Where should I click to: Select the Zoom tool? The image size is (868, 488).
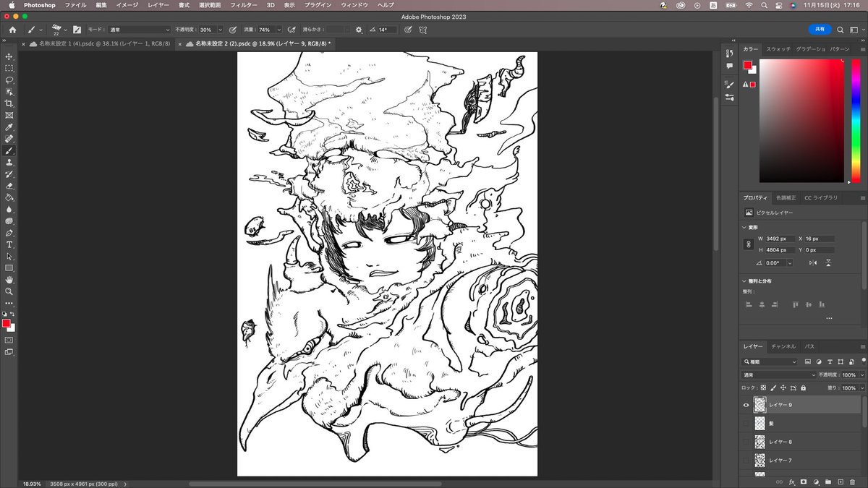(9, 291)
